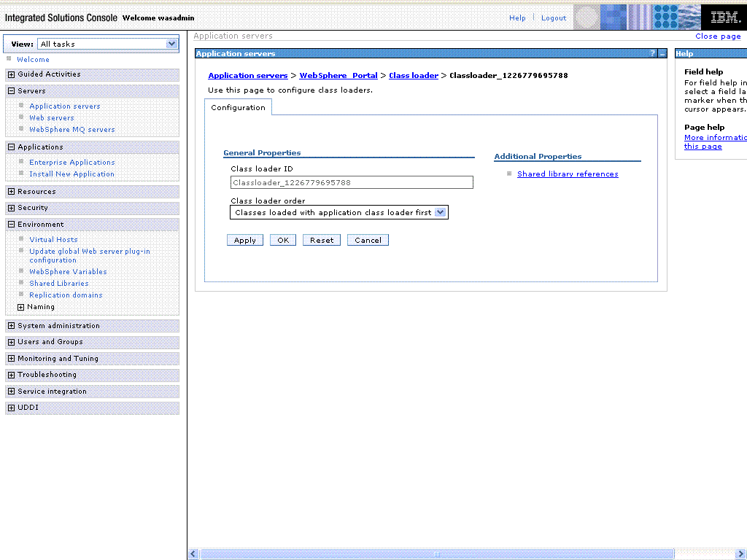Expand the UDDI section
The height and width of the screenshot is (560, 747).
[x=12, y=408]
